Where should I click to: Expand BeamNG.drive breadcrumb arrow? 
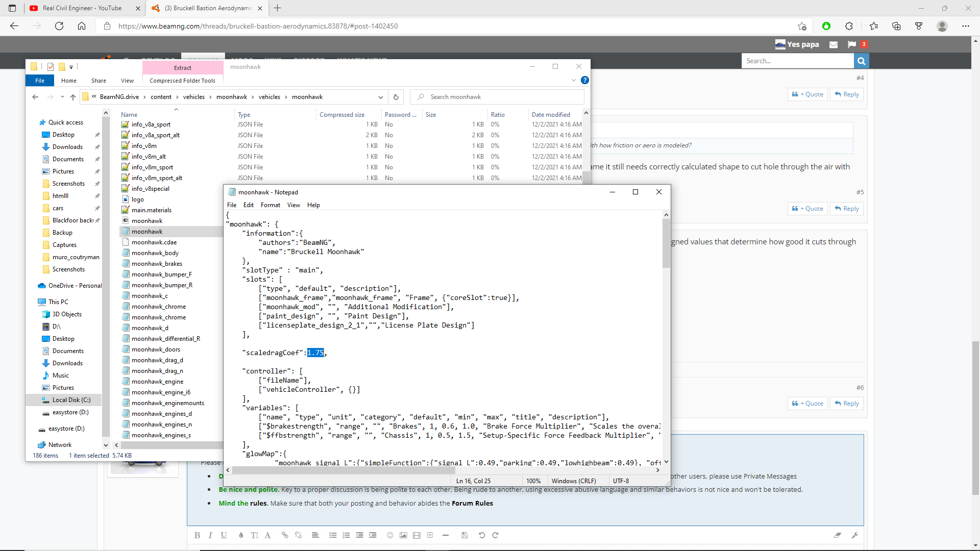coord(144,97)
